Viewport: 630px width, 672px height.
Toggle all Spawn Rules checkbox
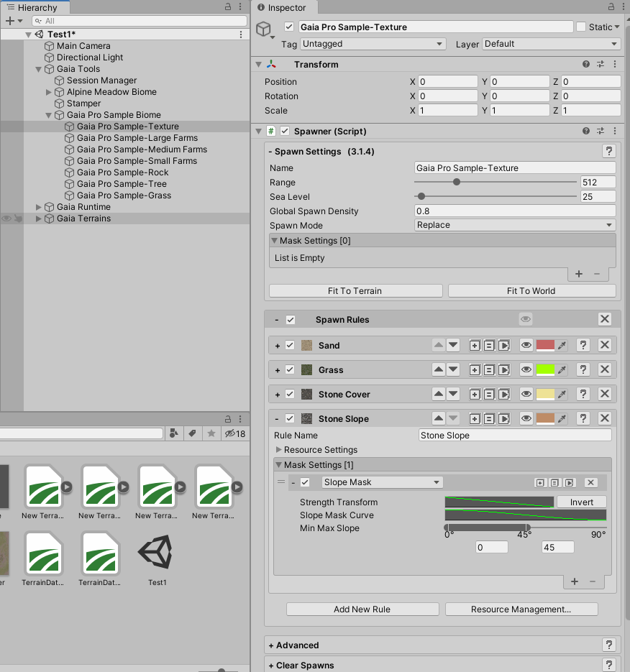pos(291,320)
